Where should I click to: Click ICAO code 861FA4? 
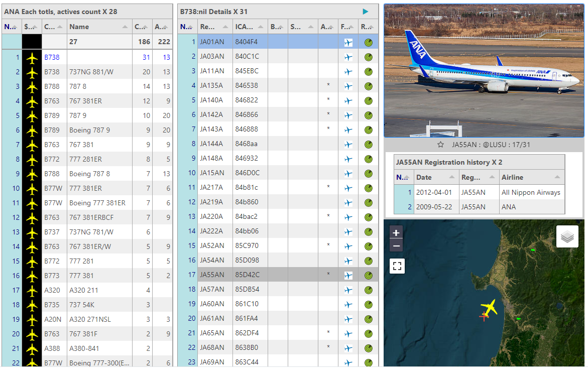click(x=247, y=319)
